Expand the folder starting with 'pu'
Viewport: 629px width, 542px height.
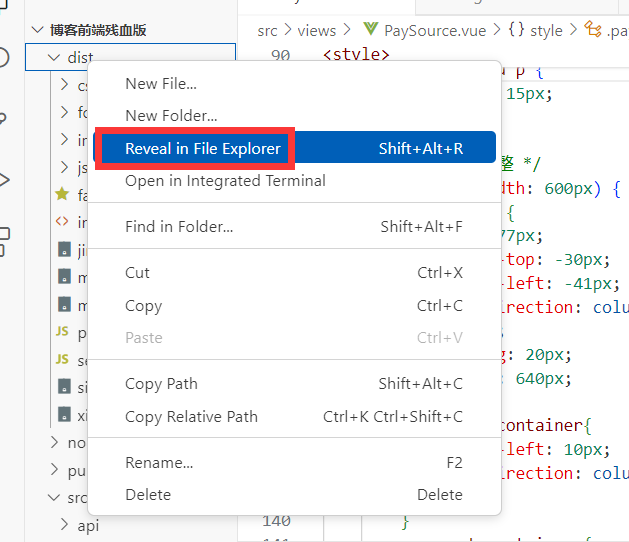pos(55,469)
